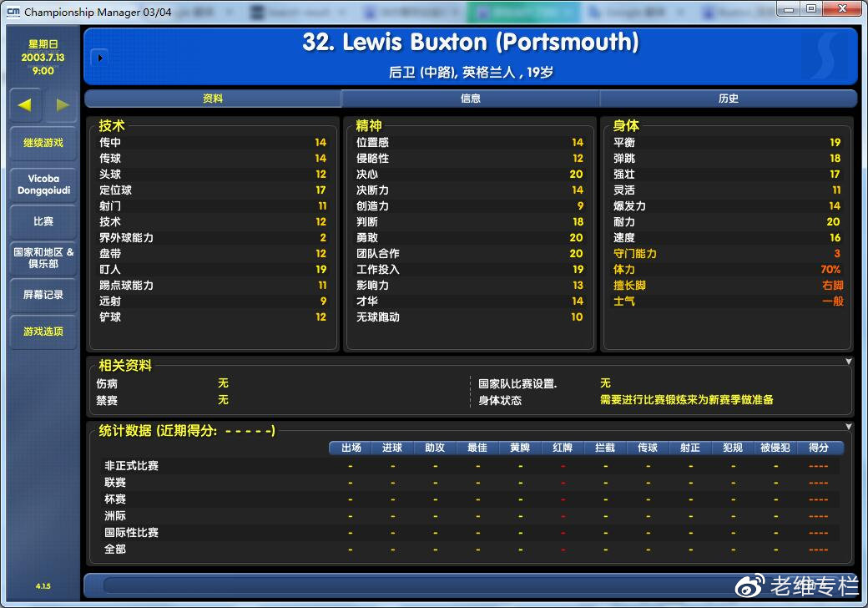Click the forward arrow navigation button
Image resolution: width=868 pixels, height=608 pixels.
click(62, 105)
